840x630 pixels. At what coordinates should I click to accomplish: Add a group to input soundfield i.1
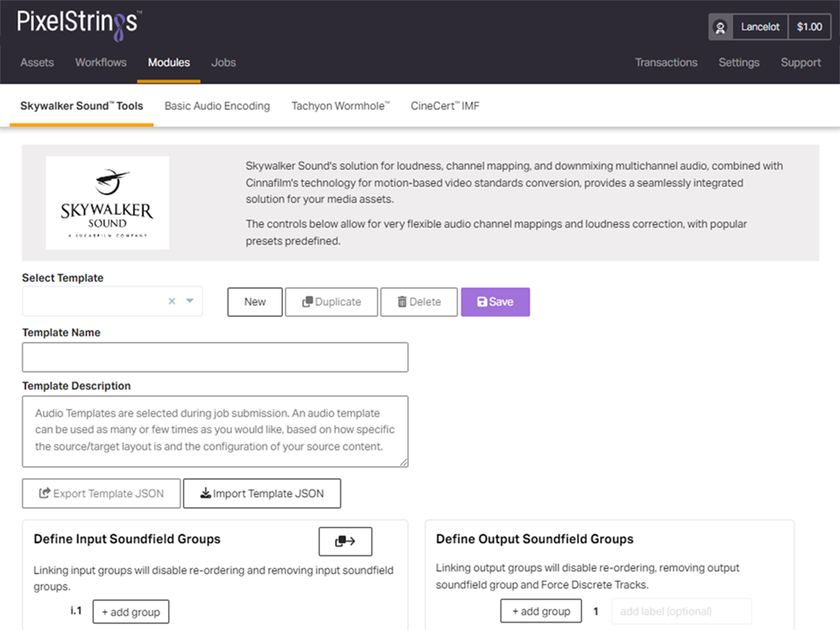tap(131, 612)
